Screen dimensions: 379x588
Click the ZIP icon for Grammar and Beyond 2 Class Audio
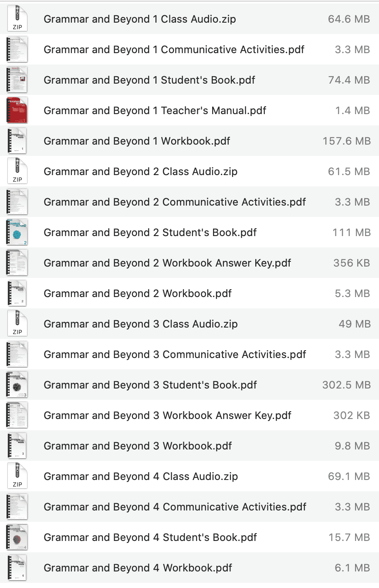(x=17, y=172)
